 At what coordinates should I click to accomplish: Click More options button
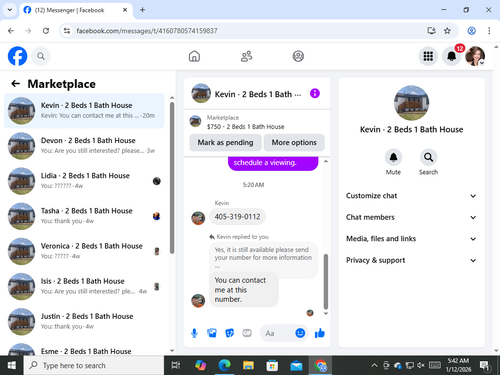coord(294,142)
